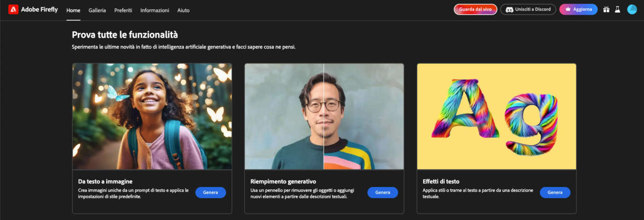
Task: Click the Discord logo icon
Action: [x=509, y=9]
